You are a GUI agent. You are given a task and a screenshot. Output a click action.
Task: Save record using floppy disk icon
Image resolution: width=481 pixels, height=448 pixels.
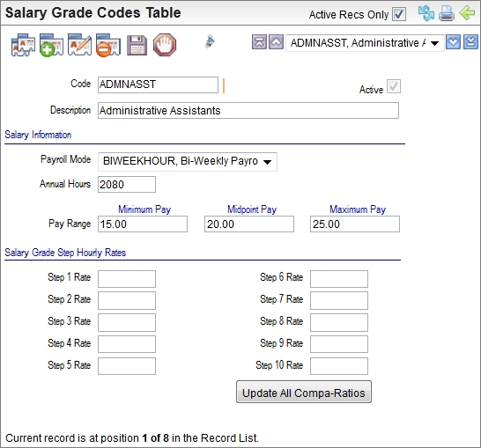pyautogui.click(x=137, y=46)
